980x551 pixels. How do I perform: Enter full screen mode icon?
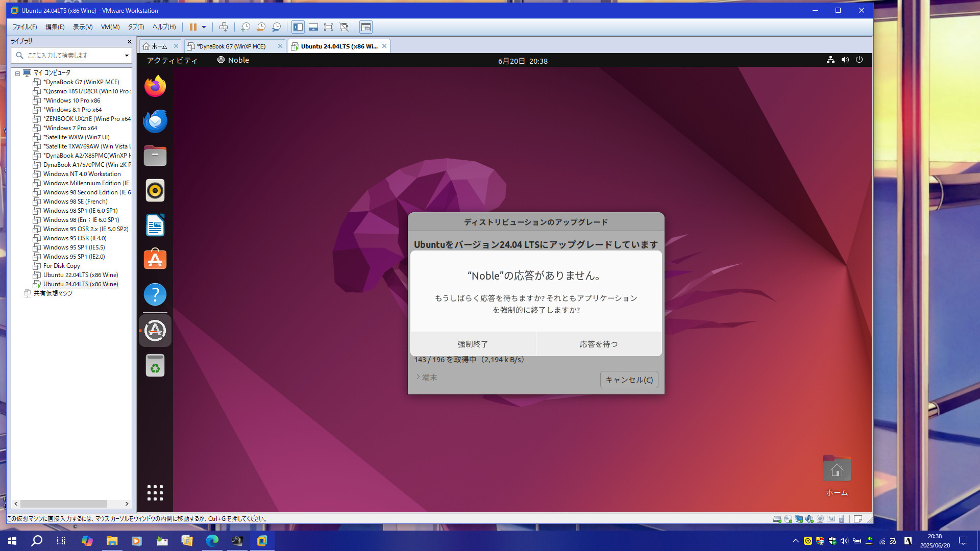coord(329,27)
